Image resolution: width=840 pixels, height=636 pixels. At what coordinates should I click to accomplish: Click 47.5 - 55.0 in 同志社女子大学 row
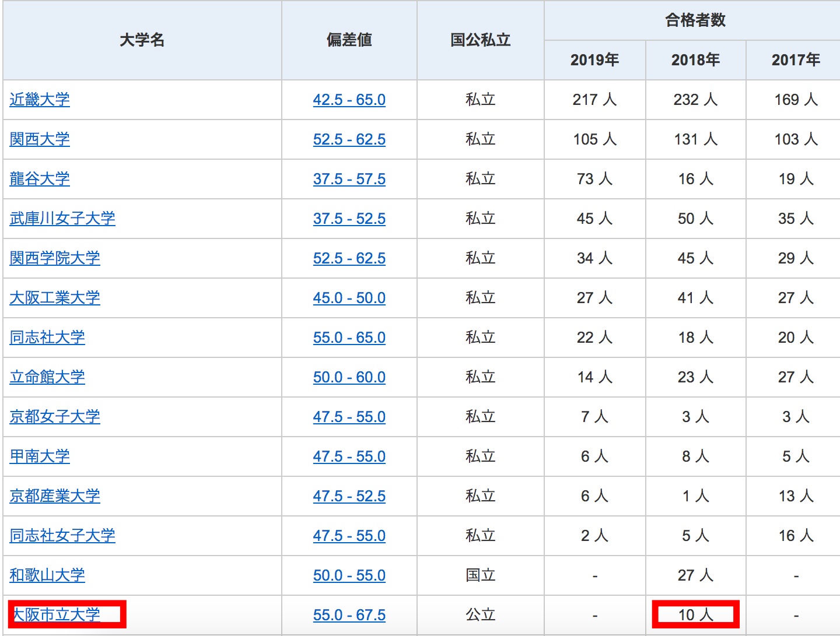click(349, 536)
